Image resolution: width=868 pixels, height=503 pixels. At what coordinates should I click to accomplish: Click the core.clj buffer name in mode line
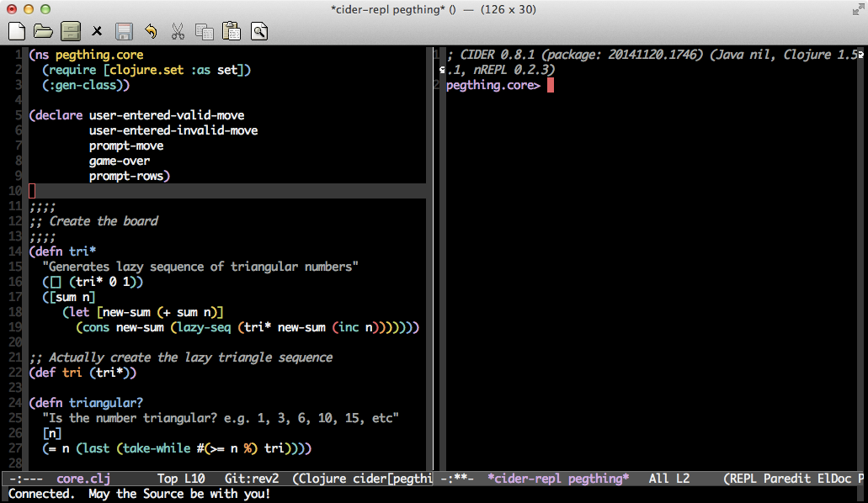pos(83,479)
